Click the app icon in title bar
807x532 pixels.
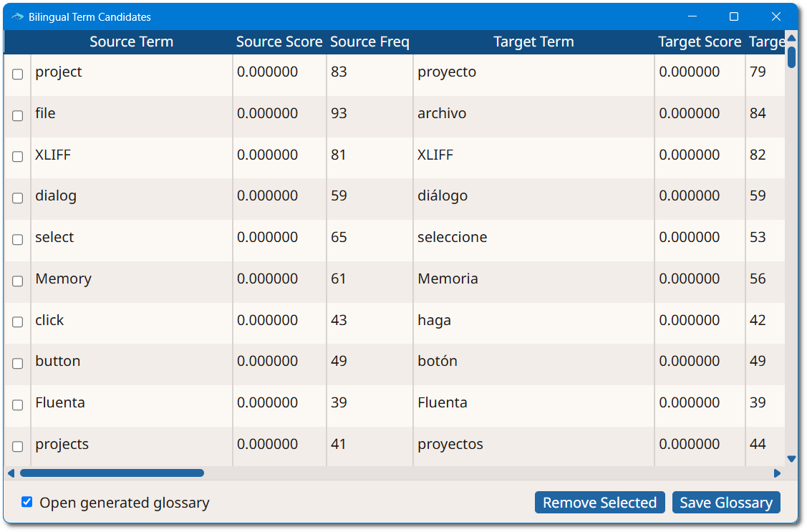click(17, 17)
